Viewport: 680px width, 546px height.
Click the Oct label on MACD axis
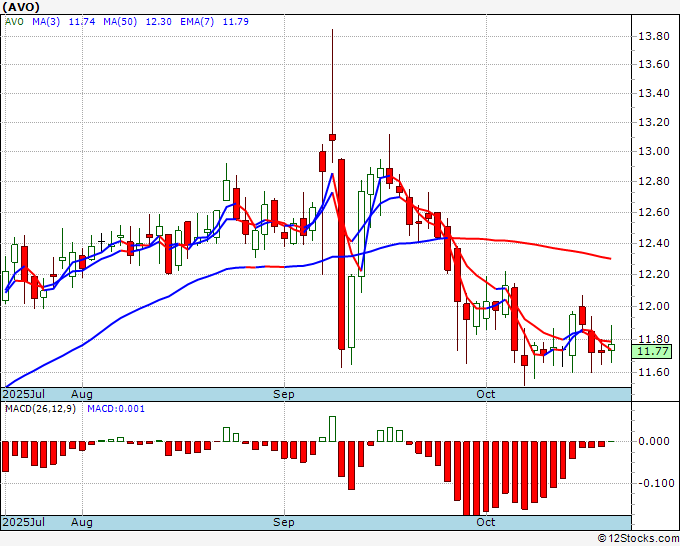point(485,522)
